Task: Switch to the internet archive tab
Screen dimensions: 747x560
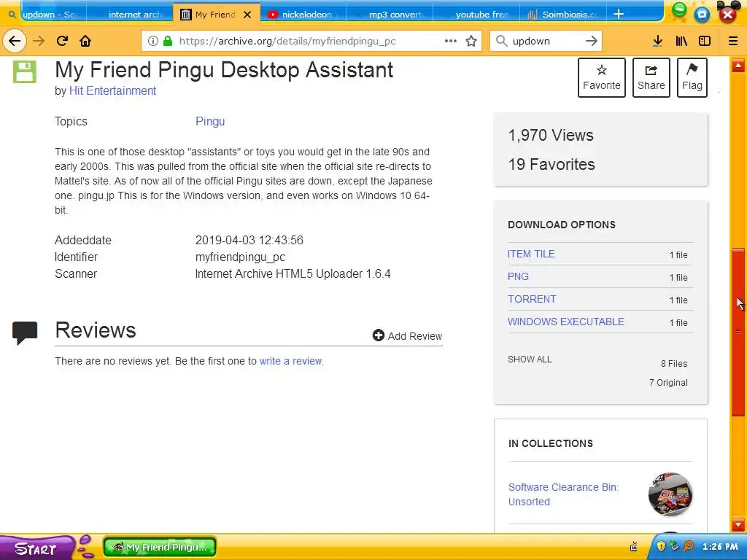Action: (x=128, y=15)
